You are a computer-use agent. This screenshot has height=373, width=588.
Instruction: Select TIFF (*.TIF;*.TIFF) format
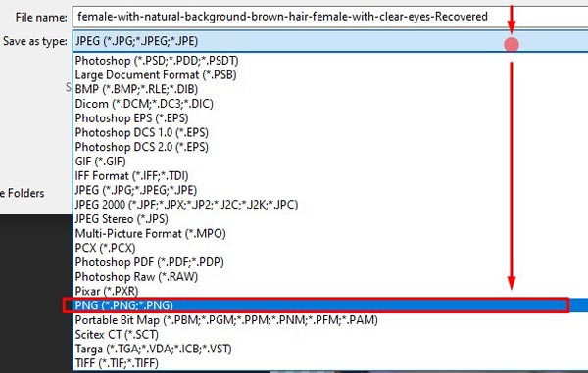click(x=330, y=363)
